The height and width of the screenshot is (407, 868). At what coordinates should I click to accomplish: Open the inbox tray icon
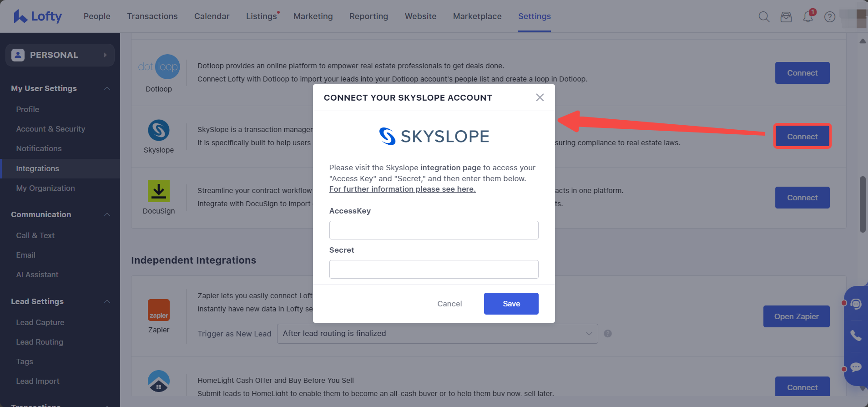tap(786, 17)
